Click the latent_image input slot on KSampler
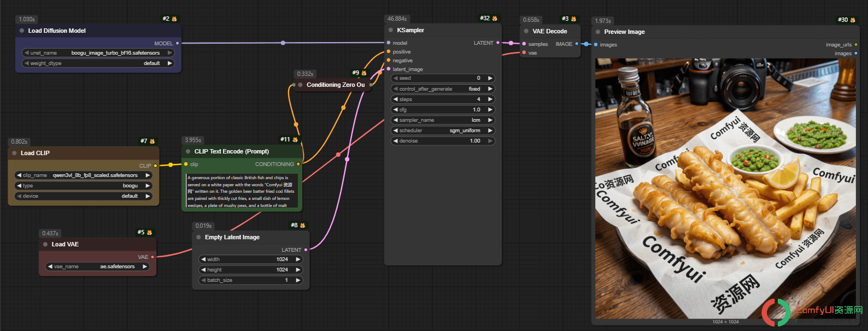This screenshot has width=868, height=331. tap(389, 69)
